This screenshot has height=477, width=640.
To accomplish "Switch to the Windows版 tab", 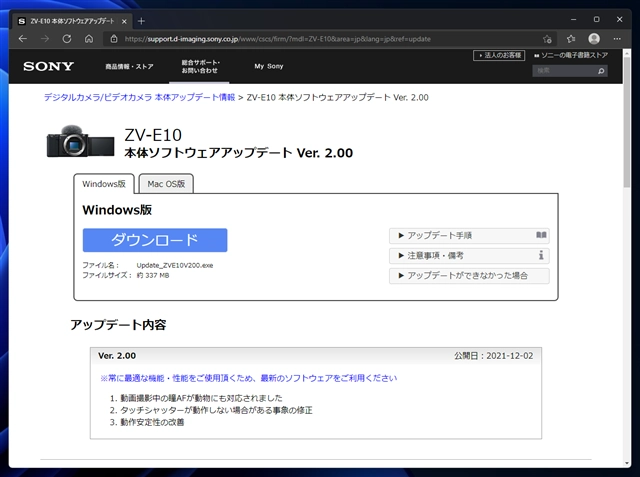I will [x=104, y=184].
